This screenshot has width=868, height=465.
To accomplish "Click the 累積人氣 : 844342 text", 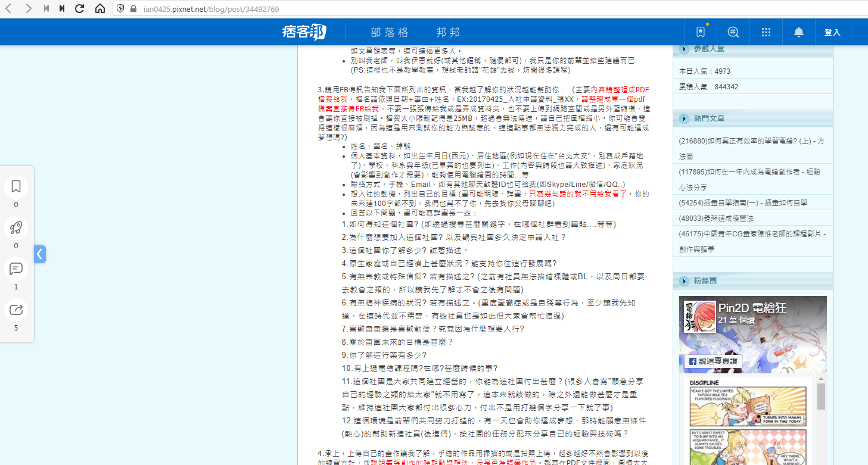I will (x=709, y=87).
